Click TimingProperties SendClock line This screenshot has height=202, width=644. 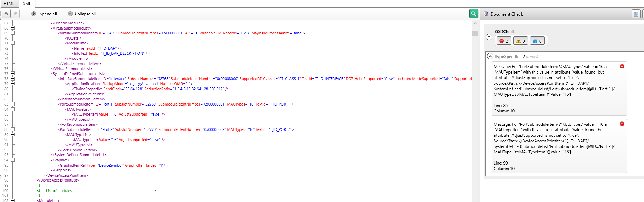point(150,89)
